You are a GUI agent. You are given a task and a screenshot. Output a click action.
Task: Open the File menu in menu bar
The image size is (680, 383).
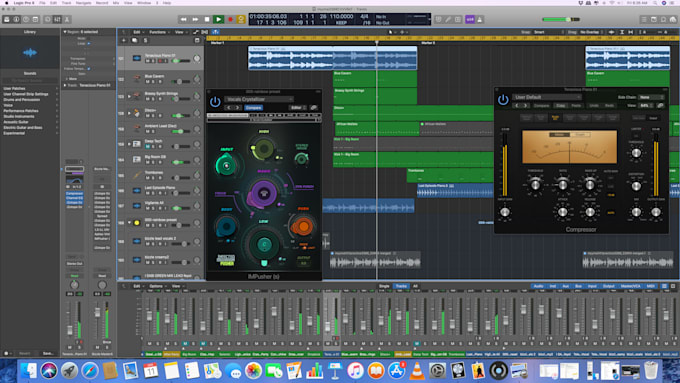(x=42, y=3)
